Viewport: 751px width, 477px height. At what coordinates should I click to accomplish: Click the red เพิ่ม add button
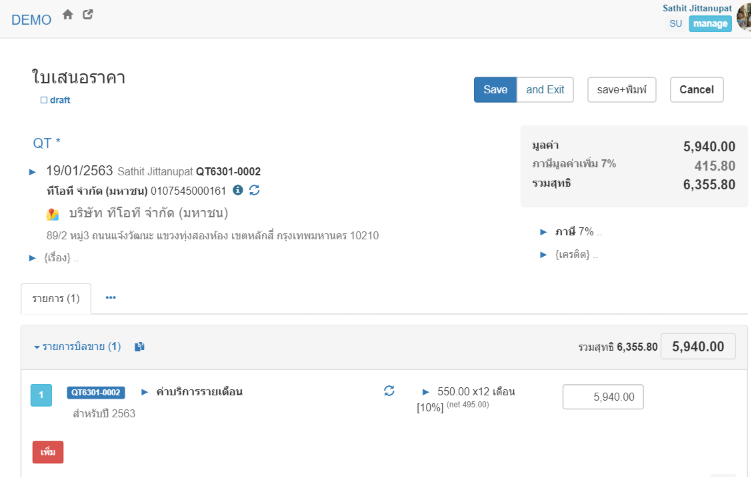(x=48, y=452)
